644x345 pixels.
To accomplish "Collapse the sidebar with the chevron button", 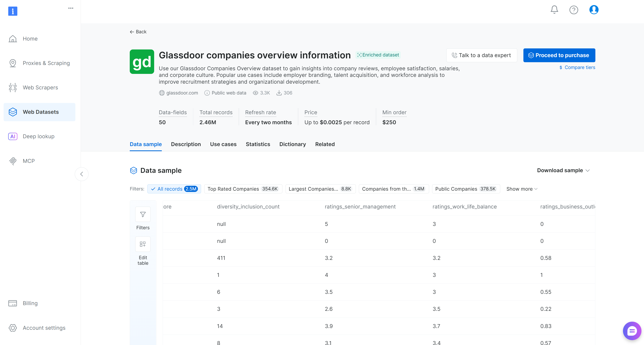I will [x=82, y=174].
